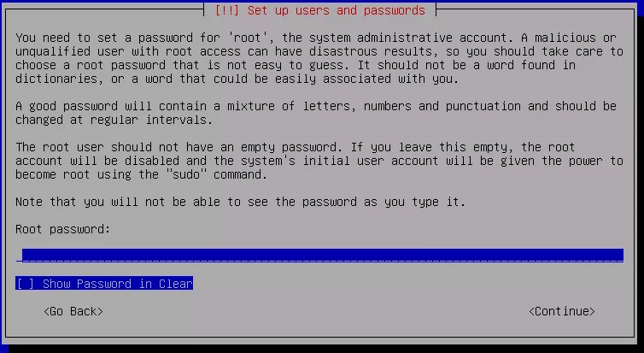Toggle the Show Password in Clear checkbox
644x353 pixels.
[104, 283]
